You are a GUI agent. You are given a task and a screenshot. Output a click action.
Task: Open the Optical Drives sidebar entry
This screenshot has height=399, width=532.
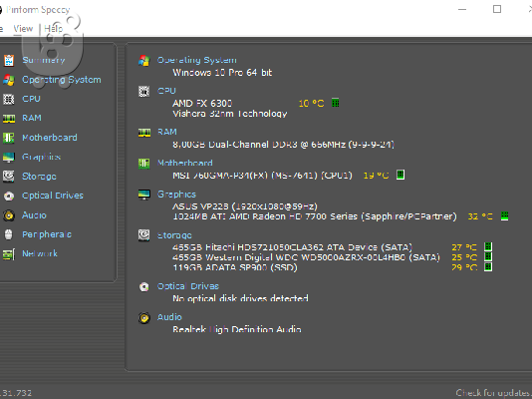point(53,196)
